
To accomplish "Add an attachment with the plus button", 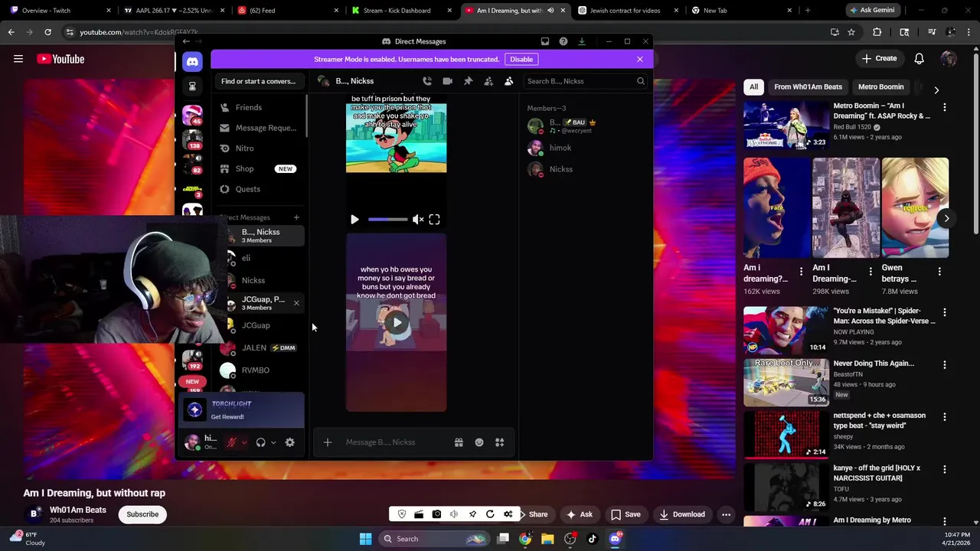I will pos(328,442).
